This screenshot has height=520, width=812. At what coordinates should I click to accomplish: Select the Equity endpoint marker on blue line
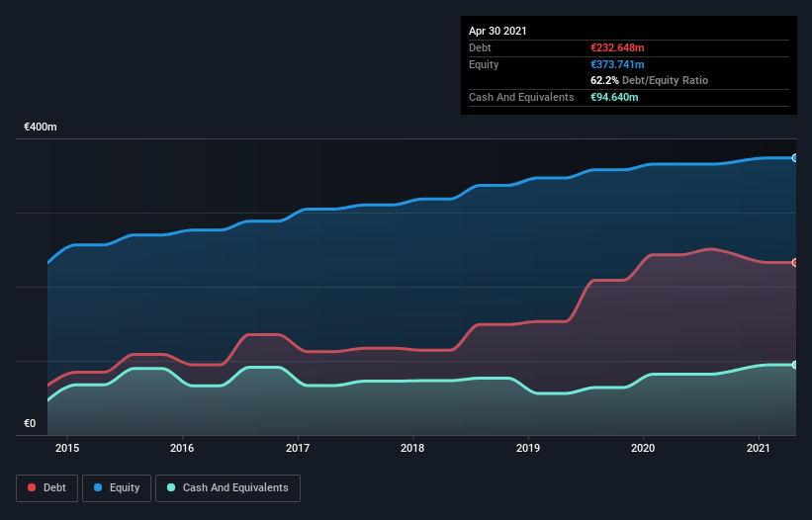795,158
